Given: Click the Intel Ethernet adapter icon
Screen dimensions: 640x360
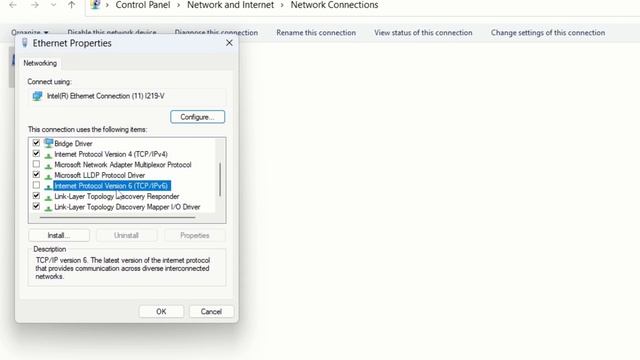Looking at the screenshot, I should tap(37, 96).
